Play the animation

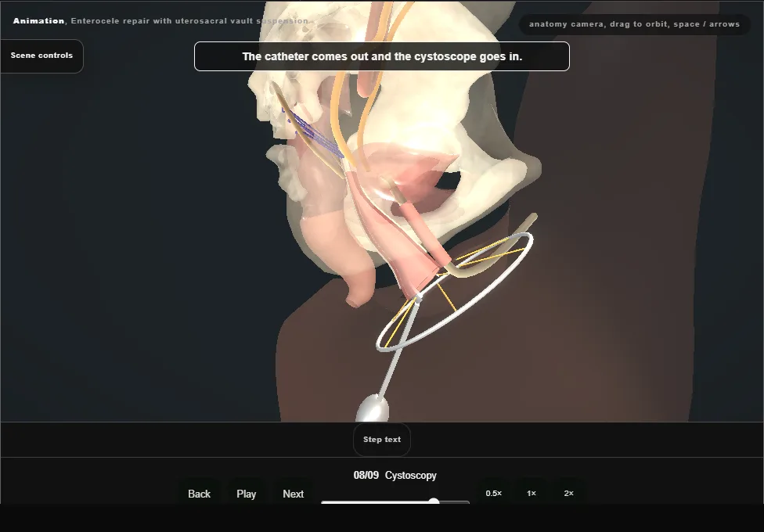(x=246, y=494)
